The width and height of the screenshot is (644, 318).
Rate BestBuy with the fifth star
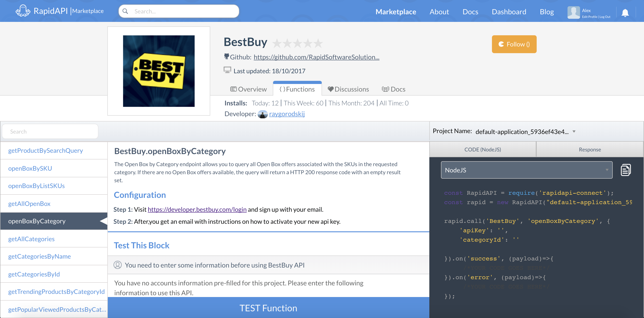click(318, 43)
